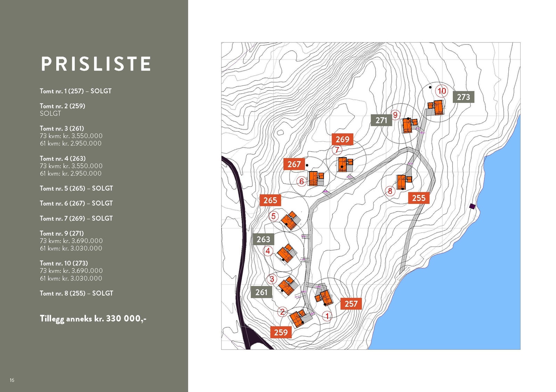Viewport: 556px width, 392px height.
Task: Click the grey 273 map label
Action: point(464,97)
